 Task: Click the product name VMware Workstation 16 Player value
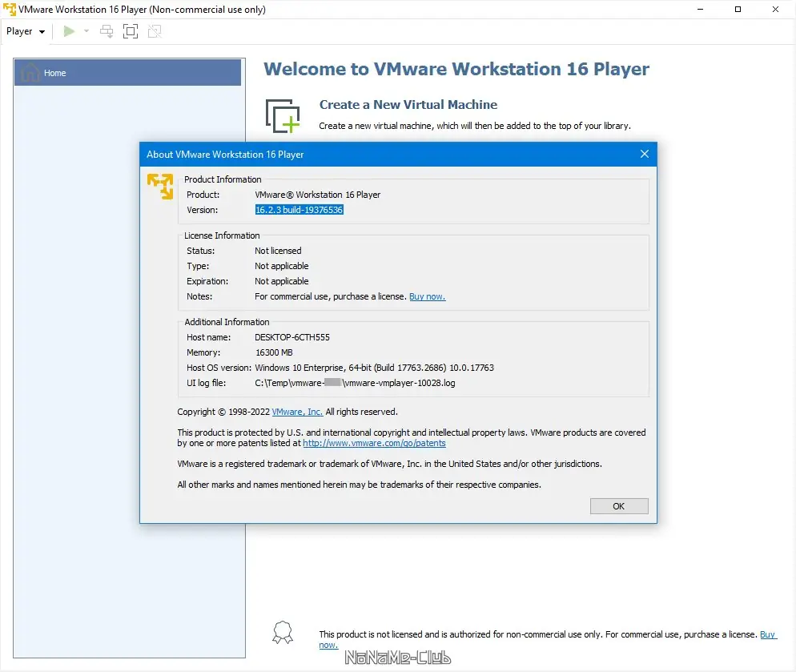[317, 195]
